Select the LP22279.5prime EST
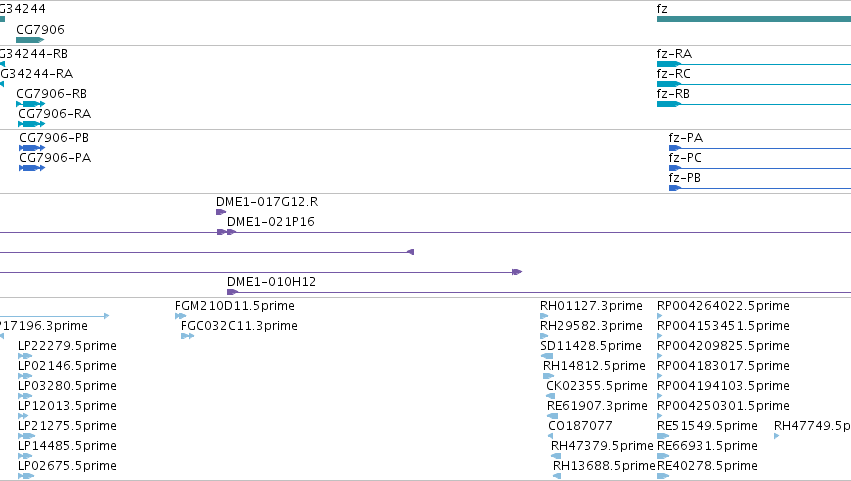This screenshot has height=481, width=851. (x=25, y=356)
